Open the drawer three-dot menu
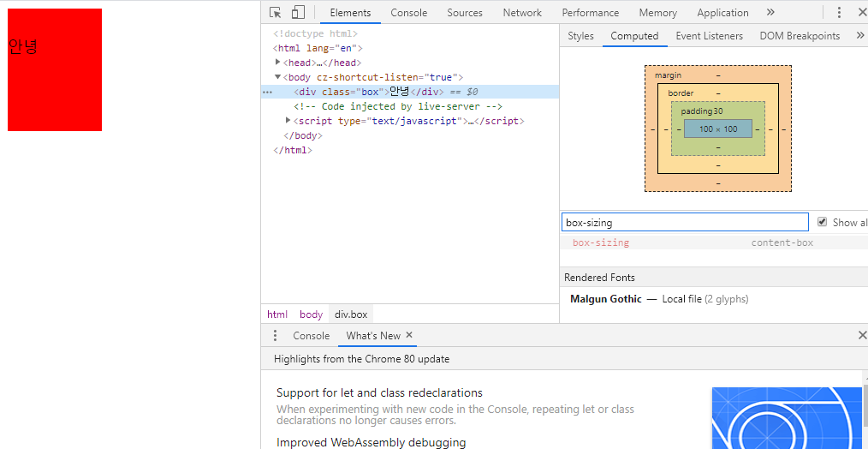This screenshot has height=449, width=868. coord(275,335)
